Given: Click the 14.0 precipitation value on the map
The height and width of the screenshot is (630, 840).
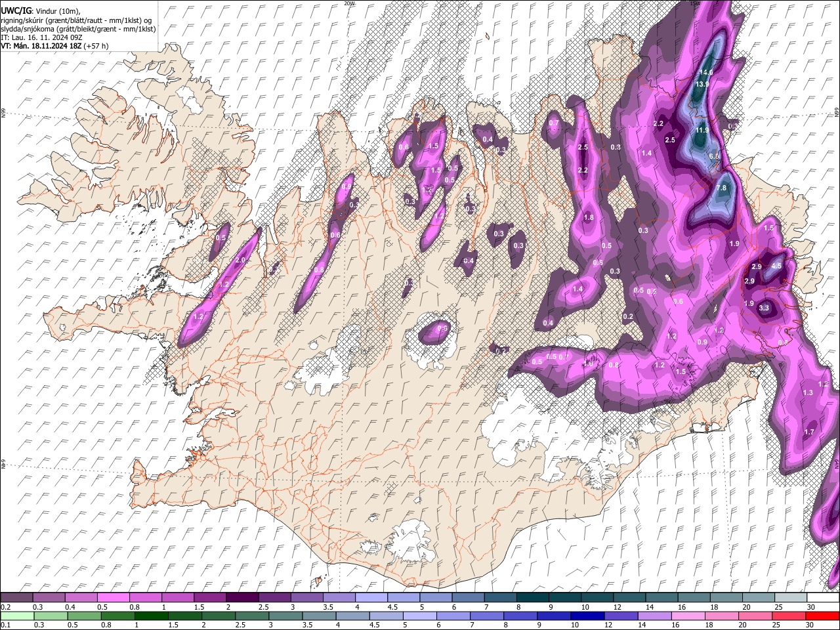Looking at the screenshot, I should click(705, 72).
